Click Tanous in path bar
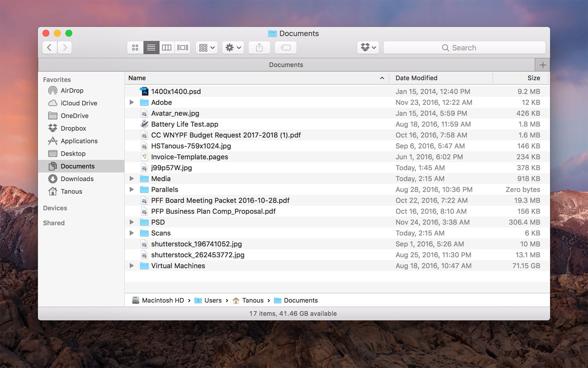 248,300
